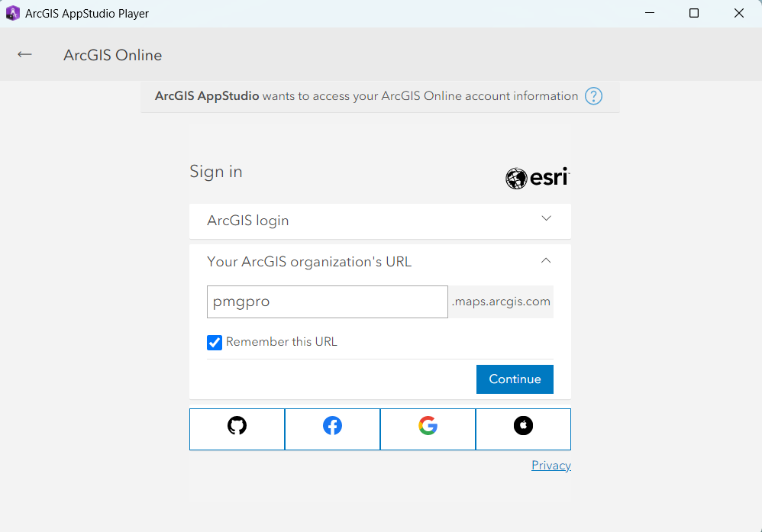Click the Sign in heading text

[216, 172]
